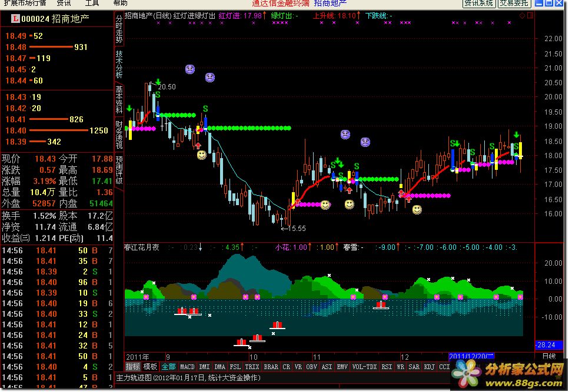This screenshot has height=392, width=569.
Task: Open the 帮助 menu
Action: pos(120,4)
